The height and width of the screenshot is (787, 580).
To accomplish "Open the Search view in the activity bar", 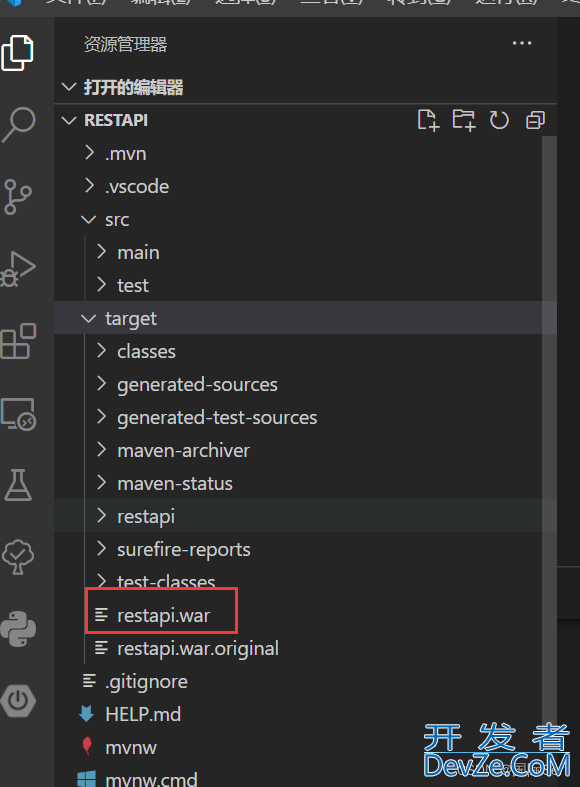I will (x=19, y=124).
